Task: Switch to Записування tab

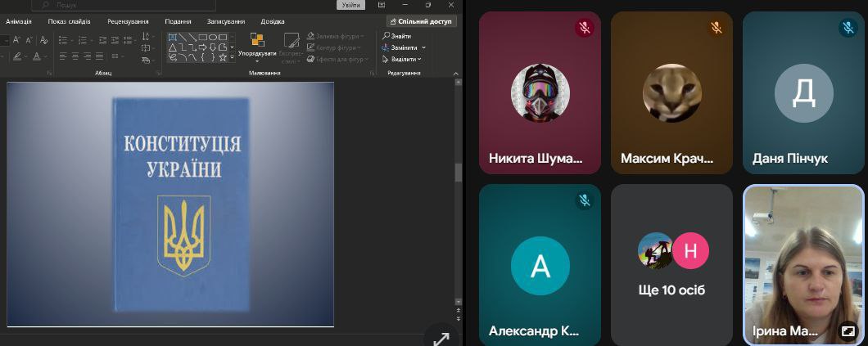Action: tap(226, 21)
